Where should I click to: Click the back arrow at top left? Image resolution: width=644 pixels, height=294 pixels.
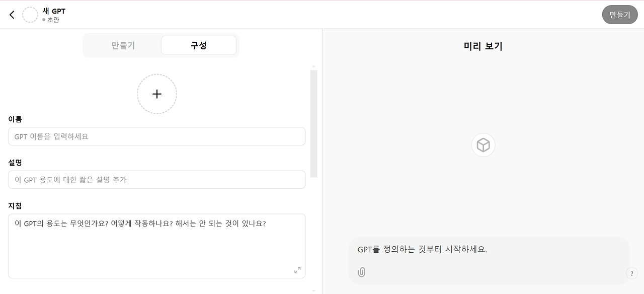[x=12, y=14]
